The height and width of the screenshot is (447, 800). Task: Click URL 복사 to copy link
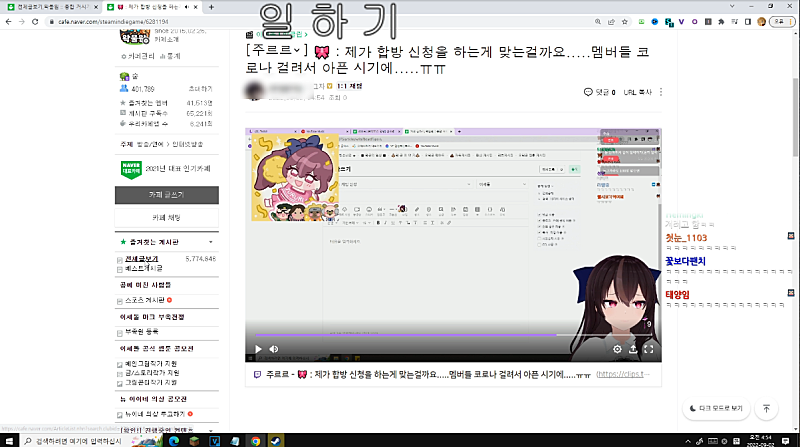click(x=638, y=92)
